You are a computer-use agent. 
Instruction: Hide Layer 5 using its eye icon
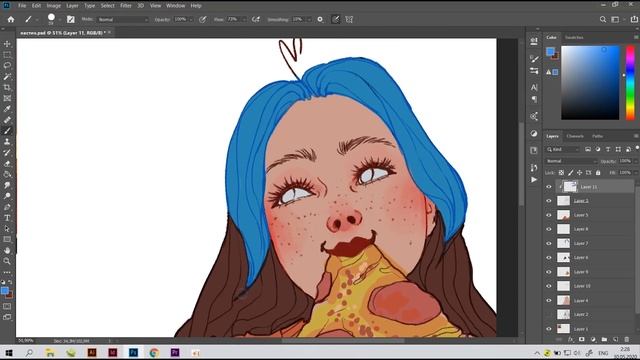click(549, 215)
